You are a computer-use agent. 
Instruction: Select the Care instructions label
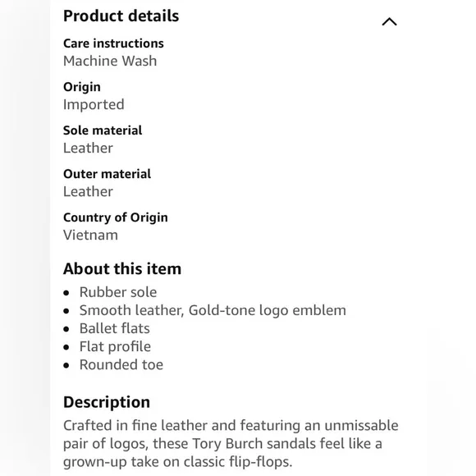(x=113, y=43)
